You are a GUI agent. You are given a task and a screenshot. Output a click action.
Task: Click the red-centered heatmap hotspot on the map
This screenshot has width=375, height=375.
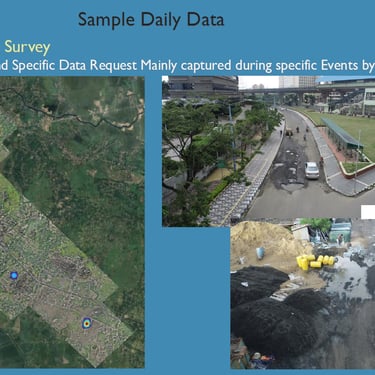pos(87,323)
